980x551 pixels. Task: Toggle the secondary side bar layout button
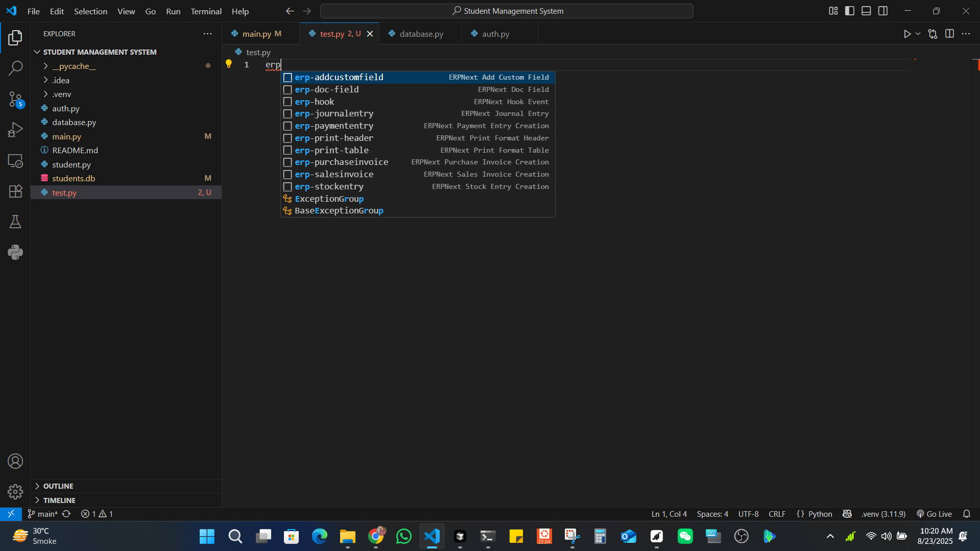pyautogui.click(x=883, y=11)
